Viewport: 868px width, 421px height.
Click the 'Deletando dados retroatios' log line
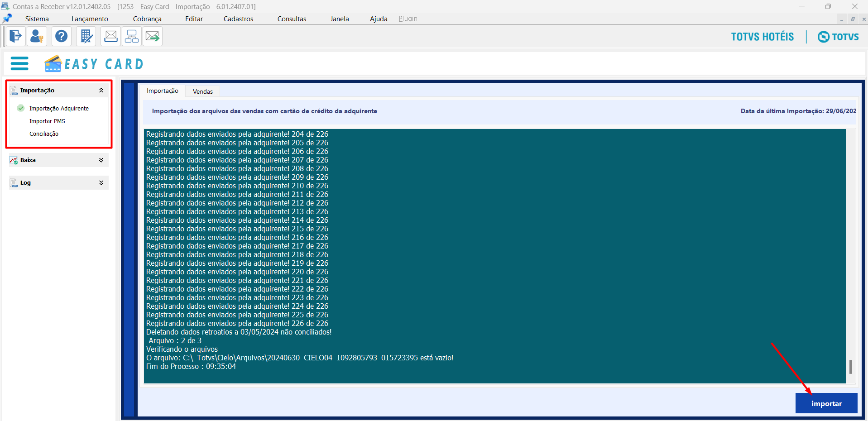[x=239, y=332]
